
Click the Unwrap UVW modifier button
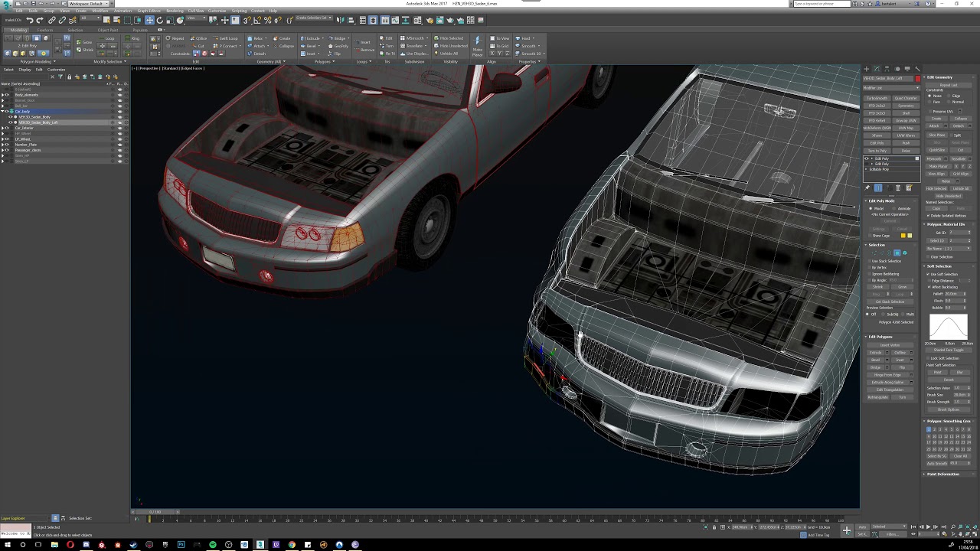[x=906, y=120]
